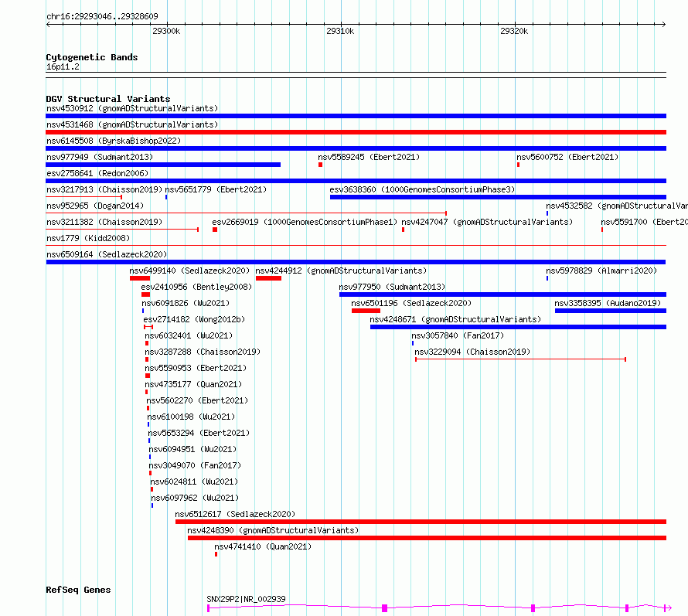Image resolution: width=688 pixels, height=616 pixels.
Task: Select nsv6024811 (Wu2021) label
Action: pyautogui.click(x=194, y=482)
